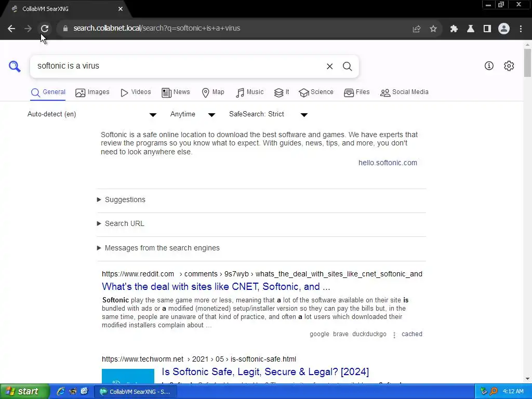
Task: Submit search with the magnifier button
Action: [347, 66]
